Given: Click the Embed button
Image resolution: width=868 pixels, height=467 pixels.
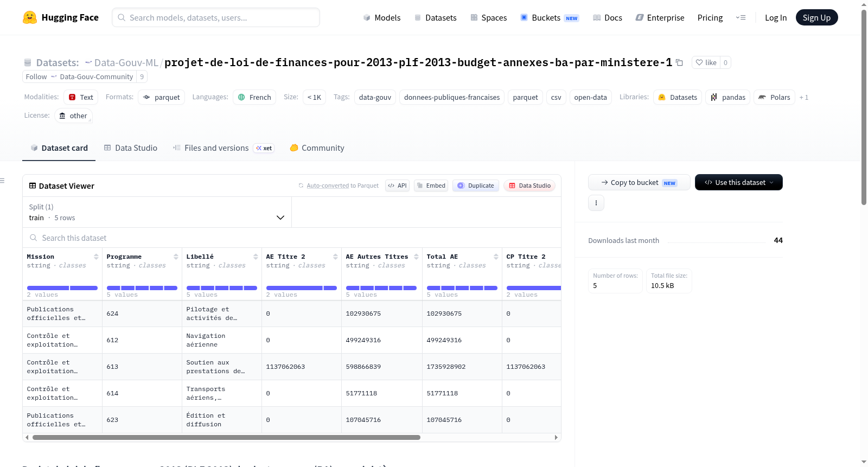Looking at the screenshot, I should [x=431, y=185].
